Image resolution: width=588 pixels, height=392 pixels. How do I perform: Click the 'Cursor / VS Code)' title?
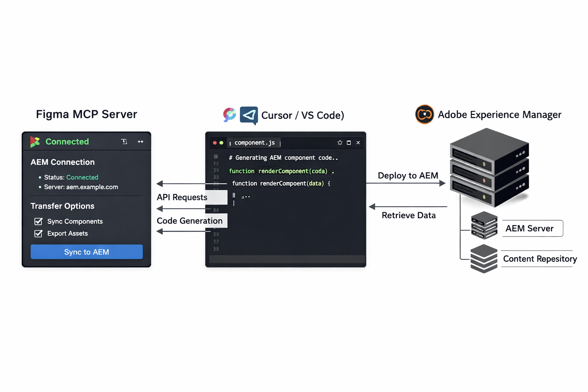point(302,115)
